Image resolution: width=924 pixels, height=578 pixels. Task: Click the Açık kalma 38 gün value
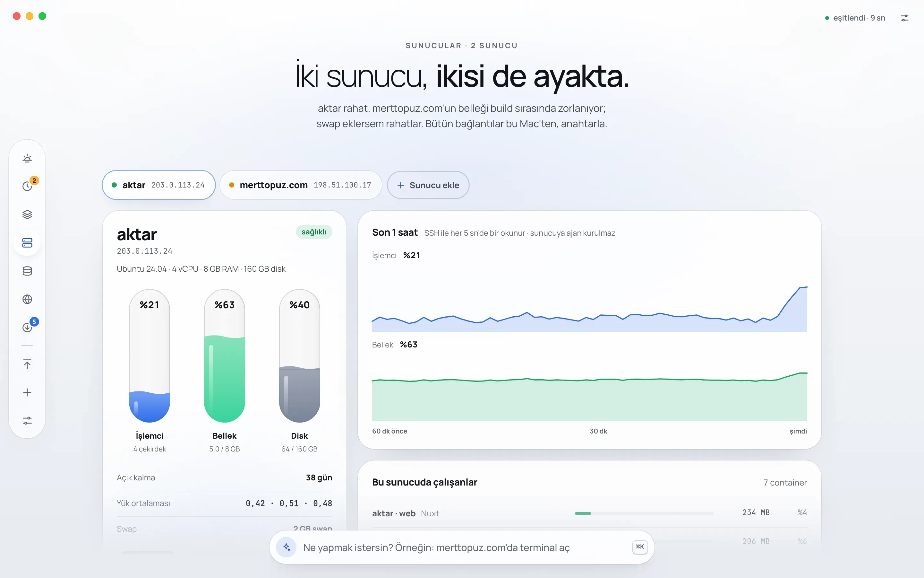click(319, 477)
